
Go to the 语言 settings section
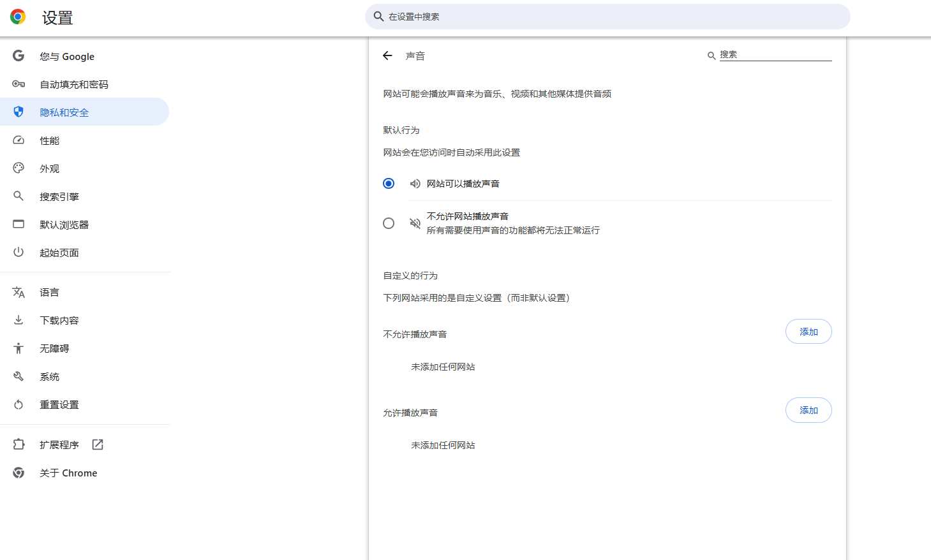pos(49,292)
